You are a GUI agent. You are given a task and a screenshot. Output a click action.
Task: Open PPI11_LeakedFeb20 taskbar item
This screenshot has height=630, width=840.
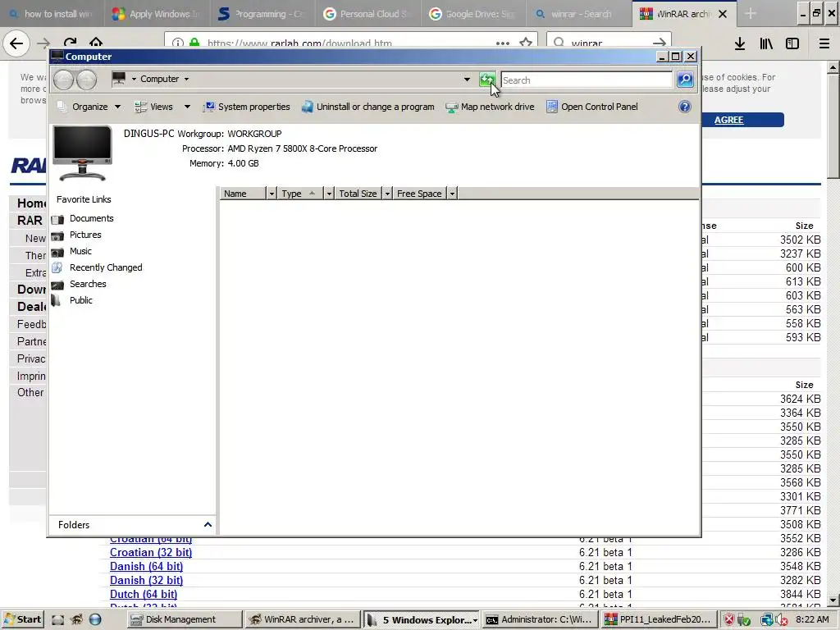[658, 619]
